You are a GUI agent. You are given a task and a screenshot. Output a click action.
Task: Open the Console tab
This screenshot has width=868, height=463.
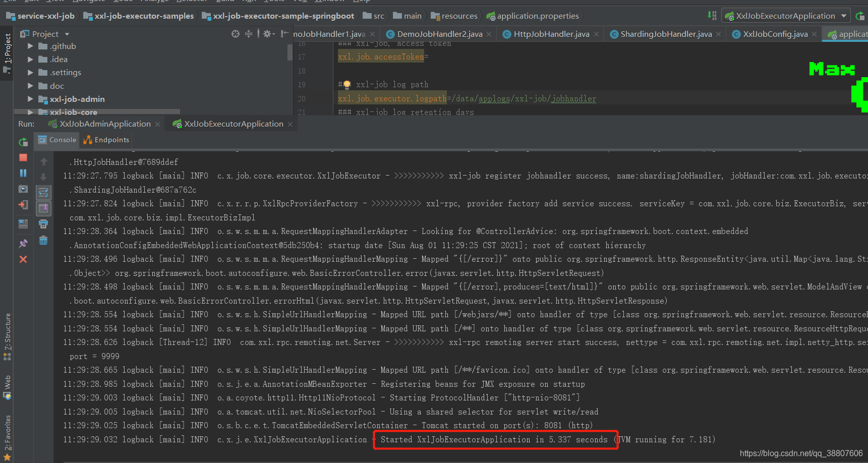[57, 140]
